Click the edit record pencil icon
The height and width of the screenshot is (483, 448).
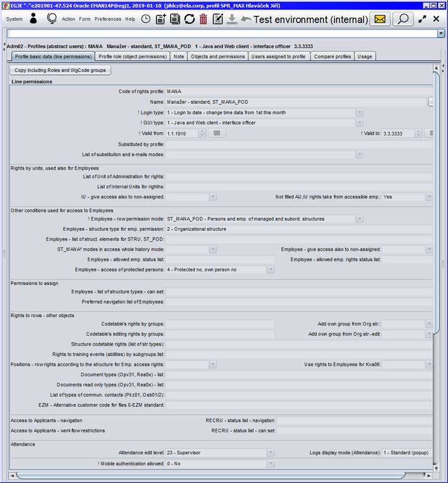pos(218,19)
